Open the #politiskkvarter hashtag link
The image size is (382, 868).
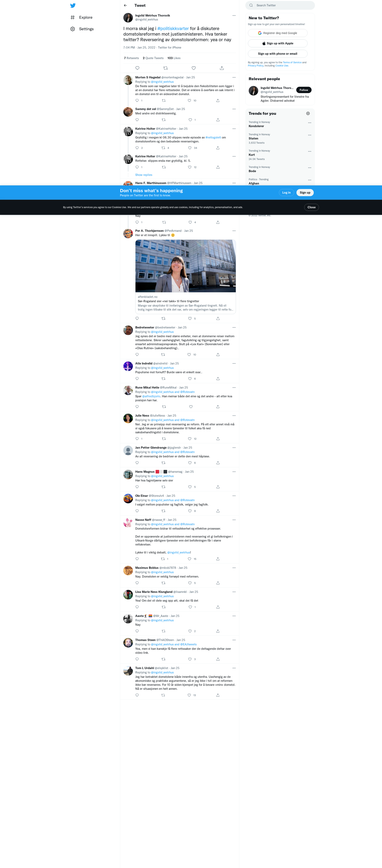[173, 29]
